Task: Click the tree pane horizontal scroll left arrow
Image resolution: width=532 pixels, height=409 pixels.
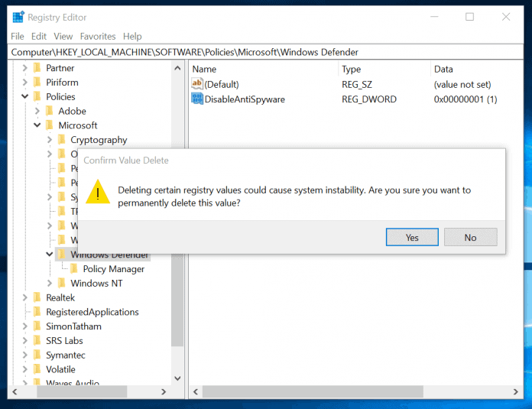Action: coord(15,391)
